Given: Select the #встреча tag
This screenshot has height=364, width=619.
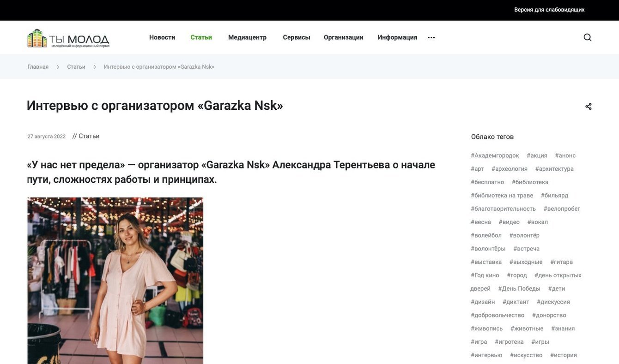Looking at the screenshot, I should click(527, 249).
